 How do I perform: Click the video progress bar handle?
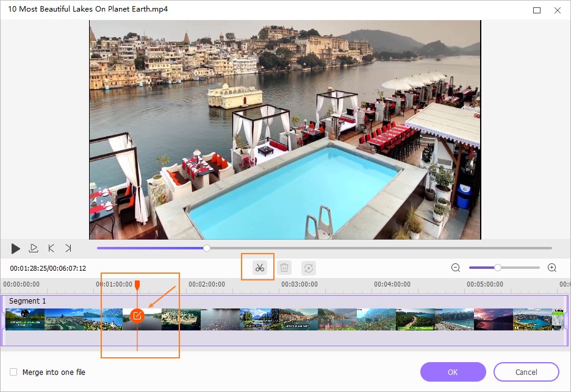207,248
